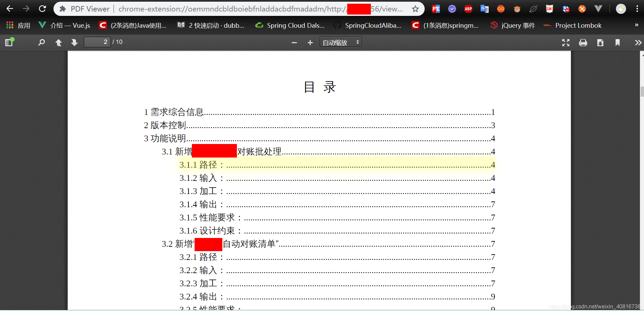The height and width of the screenshot is (313, 644).
Task: Expand the extra tools menu with double arrows
Action: click(638, 42)
